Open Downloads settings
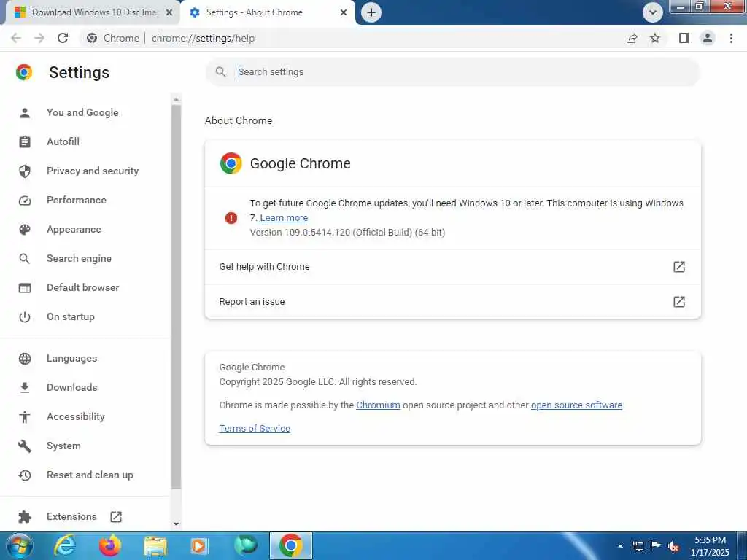Image resolution: width=747 pixels, height=560 pixels. coord(72,387)
